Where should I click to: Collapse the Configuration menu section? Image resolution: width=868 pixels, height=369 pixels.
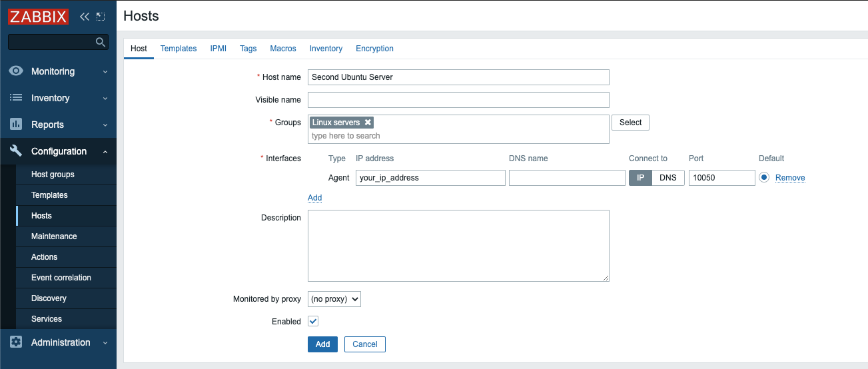click(x=105, y=152)
